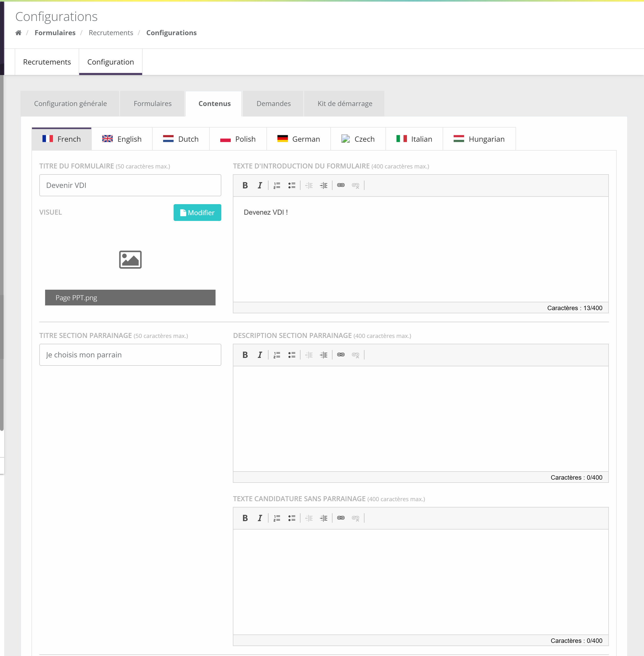The width and height of the screenshot is (644, 656).
Task: Click the visuel image placeholder thumbnail
Action: click(130, 260)
